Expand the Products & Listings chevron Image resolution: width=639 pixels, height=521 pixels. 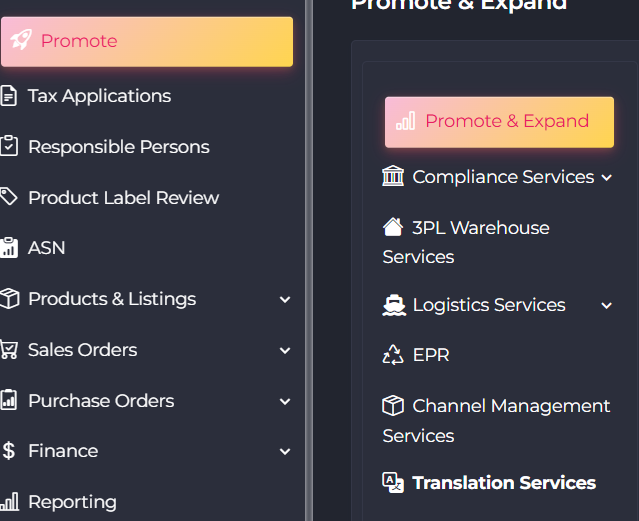pos(285,300)
